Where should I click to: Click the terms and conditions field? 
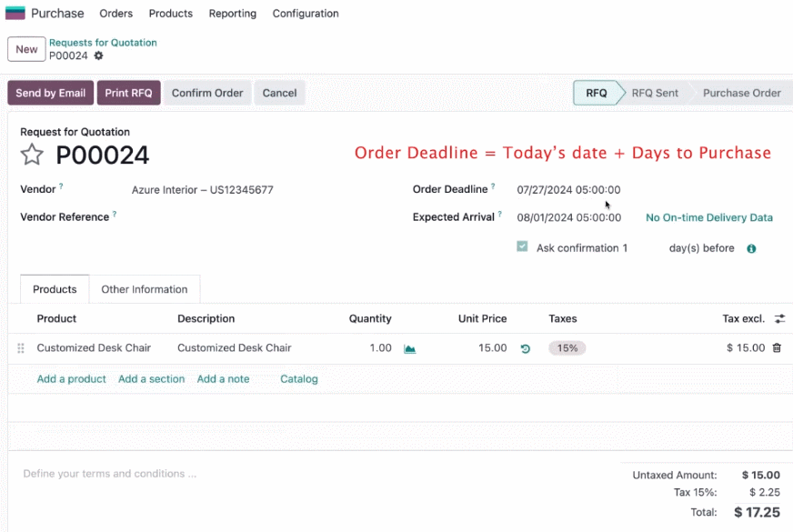[110, 473]
